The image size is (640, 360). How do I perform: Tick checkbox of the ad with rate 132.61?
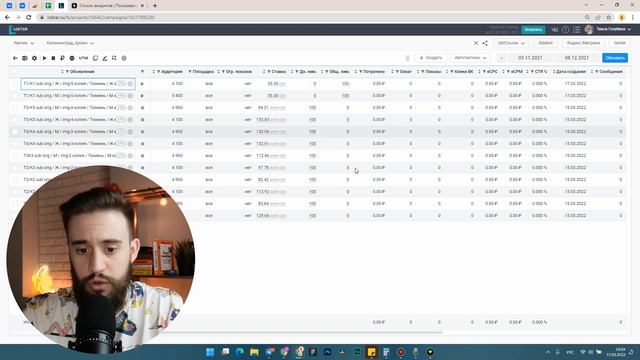click(x=15, y=144)
